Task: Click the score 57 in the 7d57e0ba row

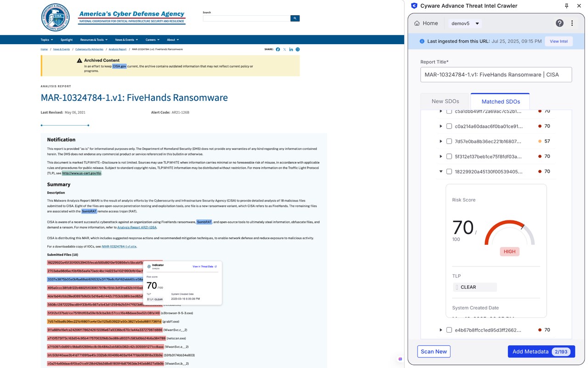Action: [547, 141]
